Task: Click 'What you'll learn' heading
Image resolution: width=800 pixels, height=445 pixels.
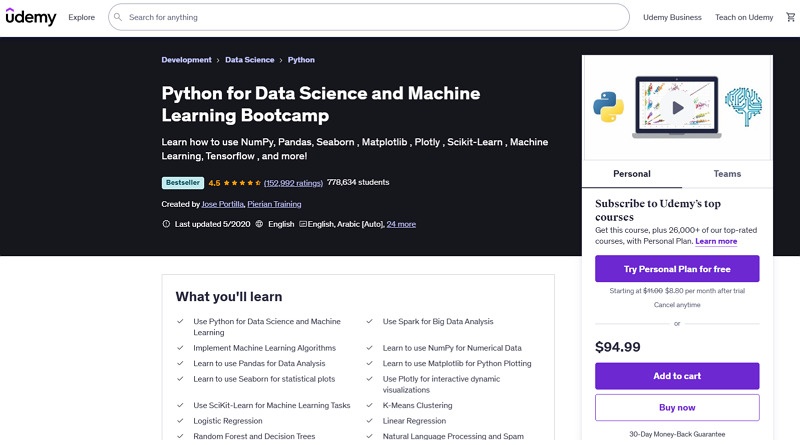Action: point(229,296)
